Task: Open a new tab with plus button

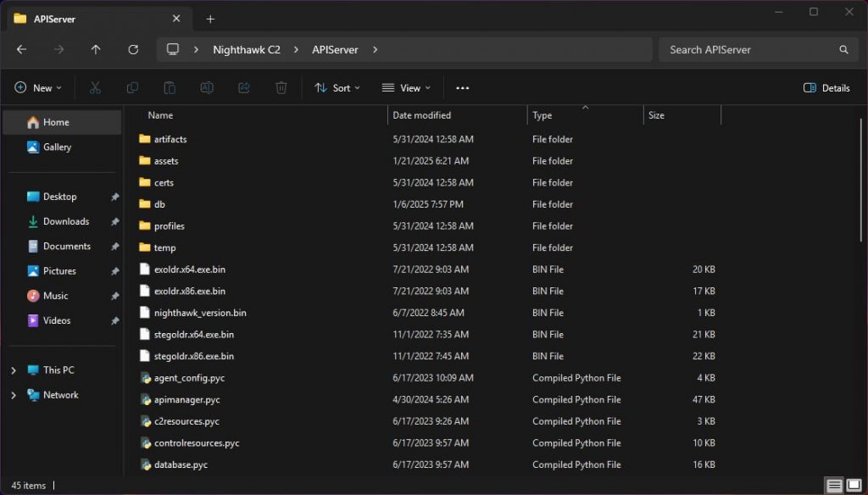Action: coord(210,19)
